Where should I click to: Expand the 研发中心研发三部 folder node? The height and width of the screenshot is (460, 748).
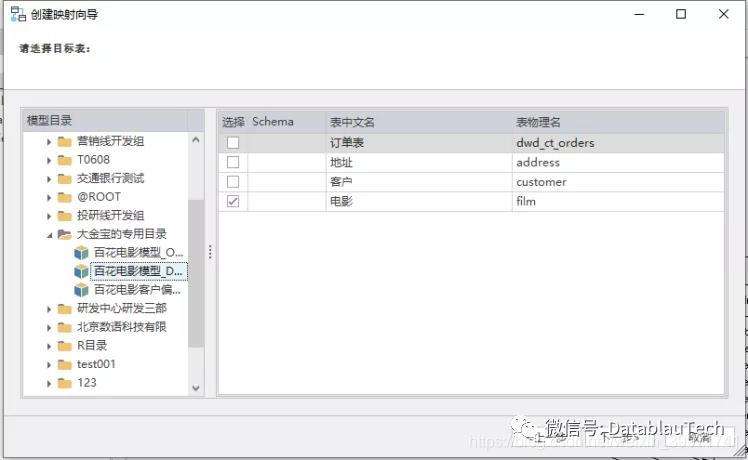click(x=49, y=309)
